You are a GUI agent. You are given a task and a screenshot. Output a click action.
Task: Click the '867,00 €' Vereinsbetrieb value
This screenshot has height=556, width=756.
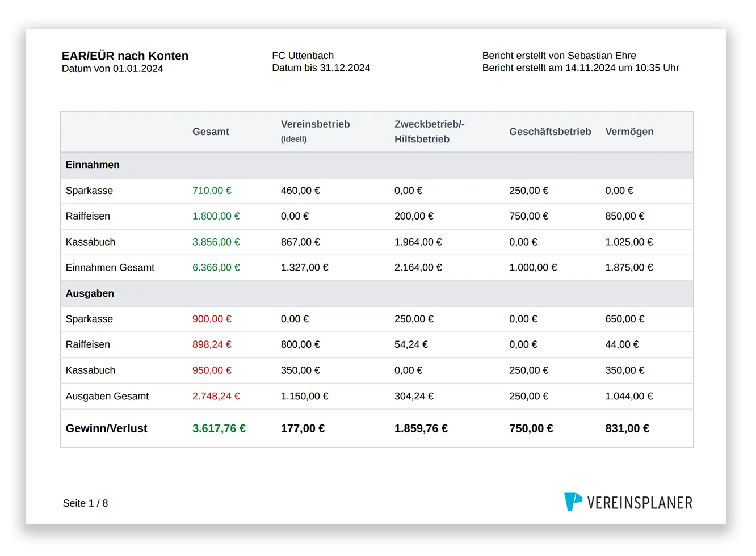click(x=300, y=242)
